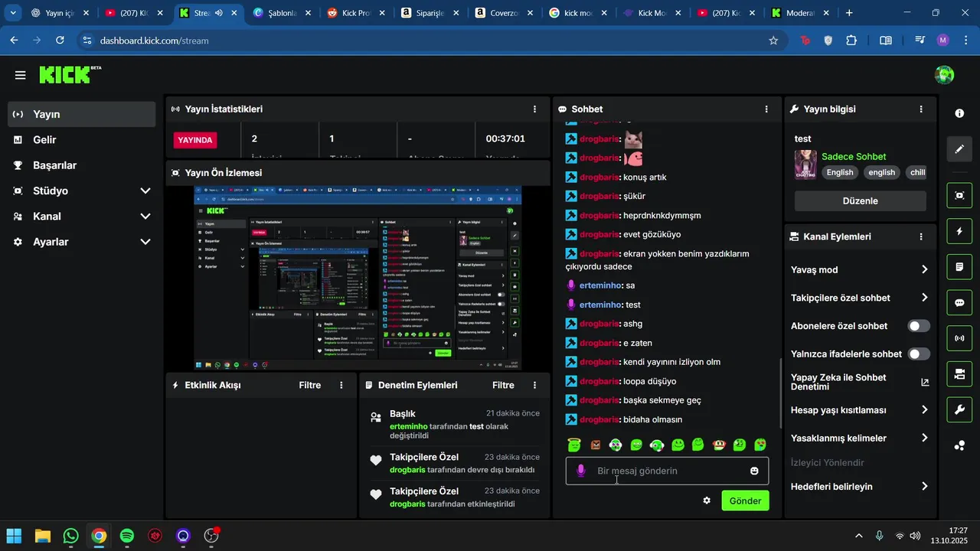Open the hamburger menu next to the Kick logo
Image resolution: width=980 pixels, height=551 pixels.
tap(20, 75)
